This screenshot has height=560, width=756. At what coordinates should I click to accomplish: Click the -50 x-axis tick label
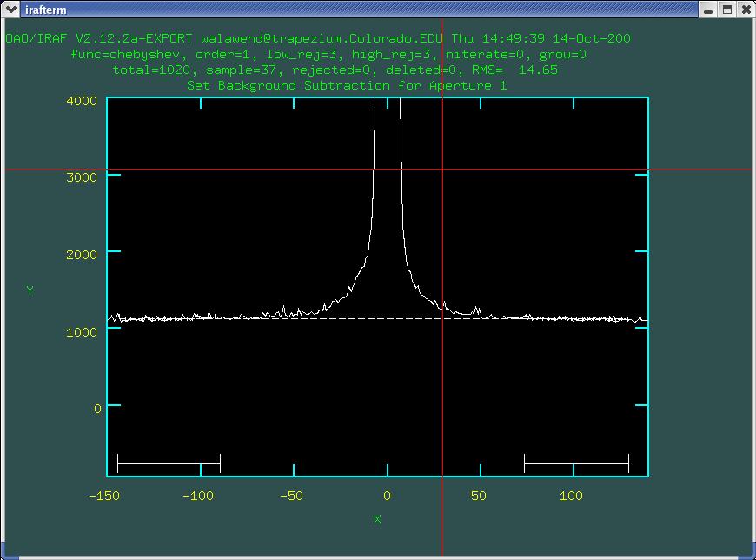pos(292,496)
